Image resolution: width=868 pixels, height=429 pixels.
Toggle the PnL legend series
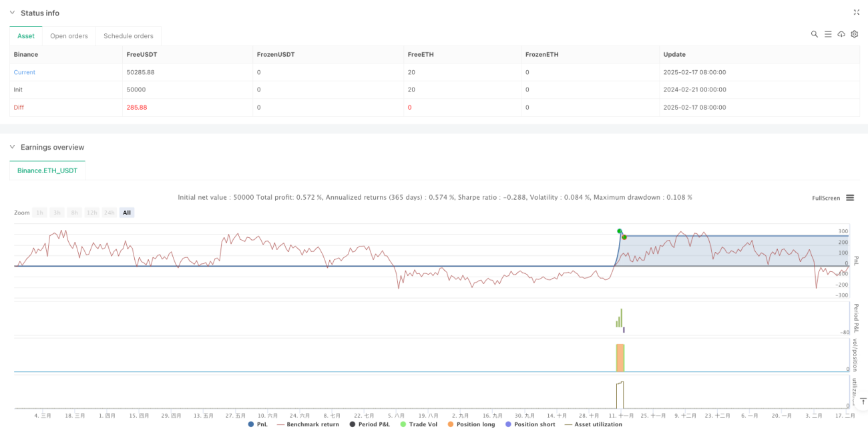pyautogui.click(x=258, y=424)
